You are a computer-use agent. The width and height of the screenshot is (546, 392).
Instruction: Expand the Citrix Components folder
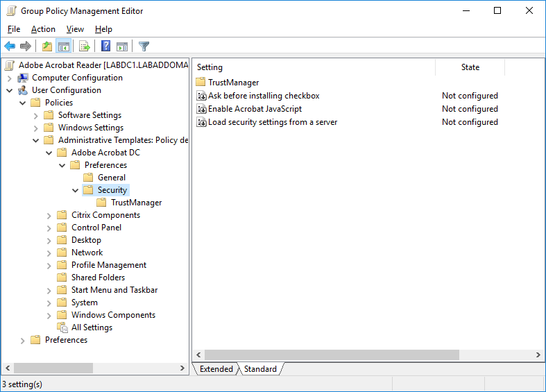pyautogui.click(x=49, y=215)
